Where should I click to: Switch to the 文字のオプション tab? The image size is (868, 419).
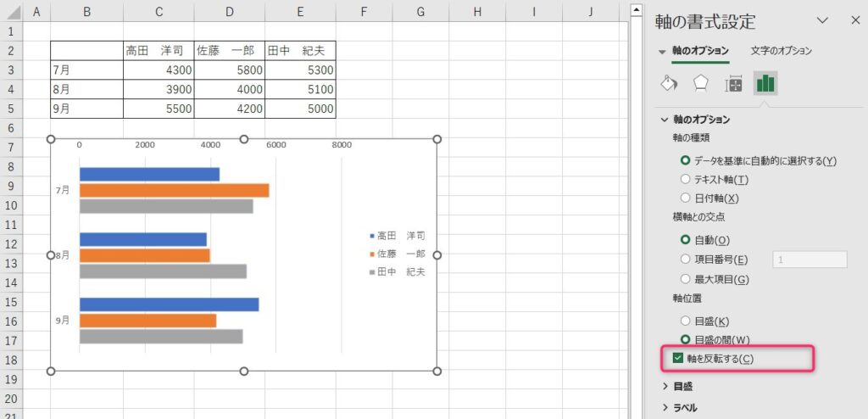click(x=781, y=51)
